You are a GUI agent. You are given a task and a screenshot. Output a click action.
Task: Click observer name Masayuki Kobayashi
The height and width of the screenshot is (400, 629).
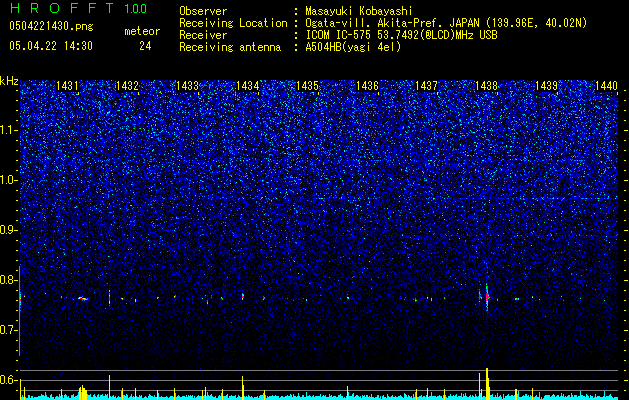[x=359, y=11]
